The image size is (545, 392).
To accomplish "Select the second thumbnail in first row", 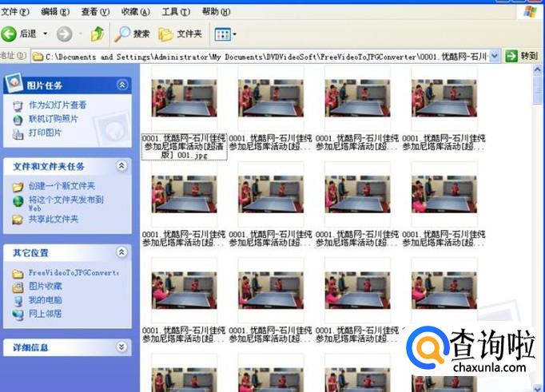I will point(271,98).
